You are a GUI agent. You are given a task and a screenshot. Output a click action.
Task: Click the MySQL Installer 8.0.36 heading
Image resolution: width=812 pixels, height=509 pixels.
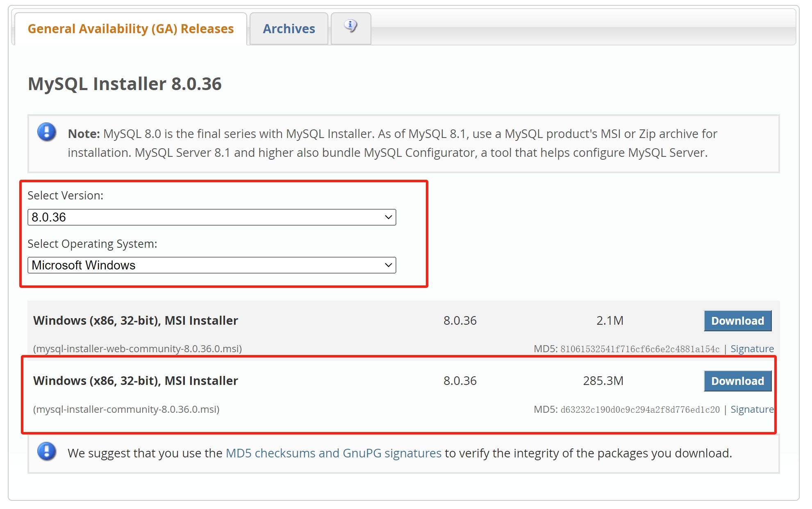click(x=125, y=84)
